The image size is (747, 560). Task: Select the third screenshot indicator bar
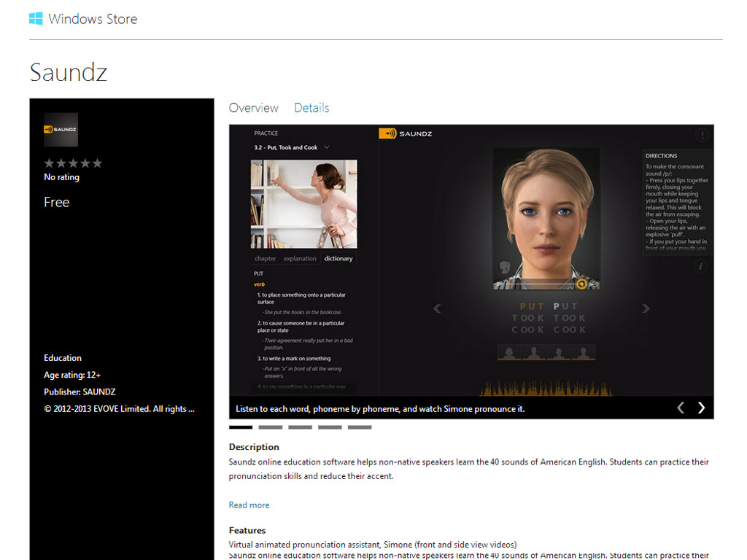[300, 427]
